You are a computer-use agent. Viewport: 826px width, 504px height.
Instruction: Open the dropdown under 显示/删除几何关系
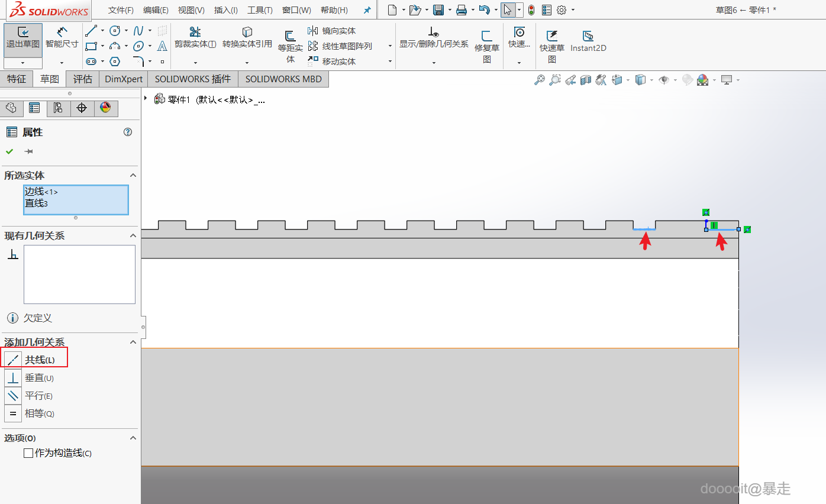pyautogui.click(x=434, y=62)
